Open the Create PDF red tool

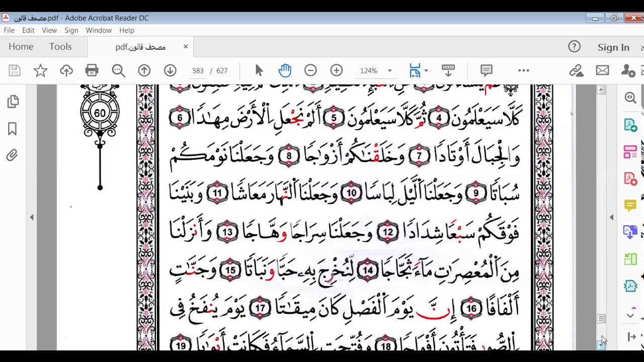630,178
